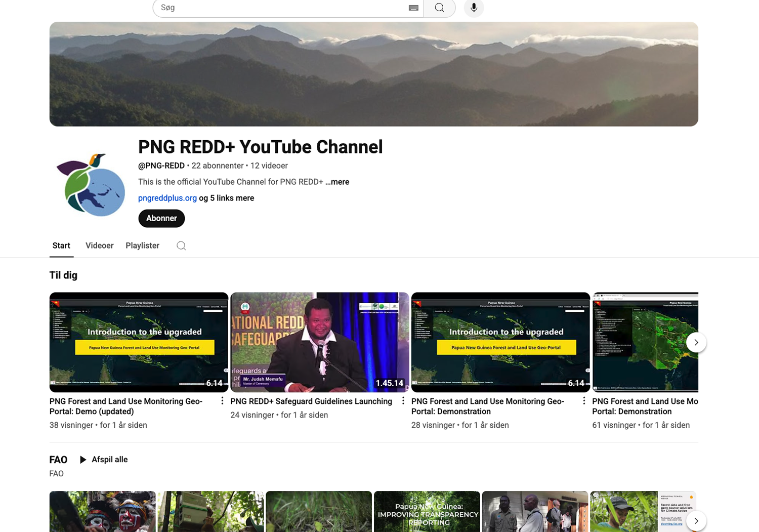Image resolution: width=759 pixels, height=532 pixels.
Task: Switch to the Videoer tab
Action: 99,245
